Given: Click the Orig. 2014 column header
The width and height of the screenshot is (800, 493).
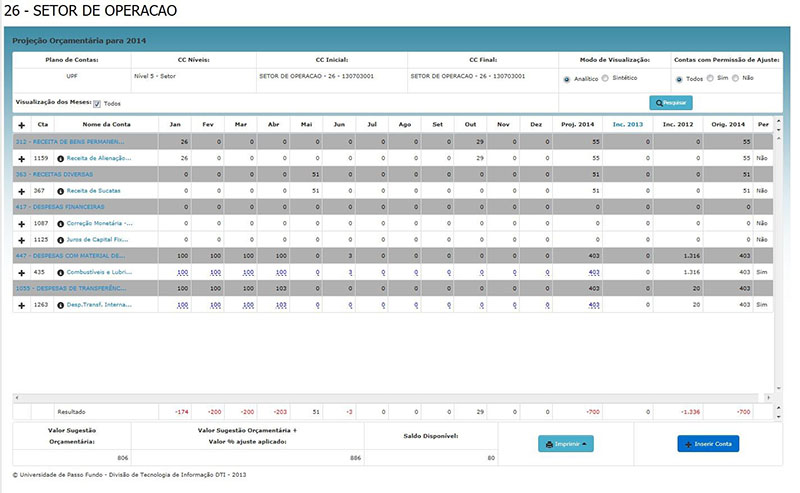Looking at the screenshot, I should tap(728, 125).
